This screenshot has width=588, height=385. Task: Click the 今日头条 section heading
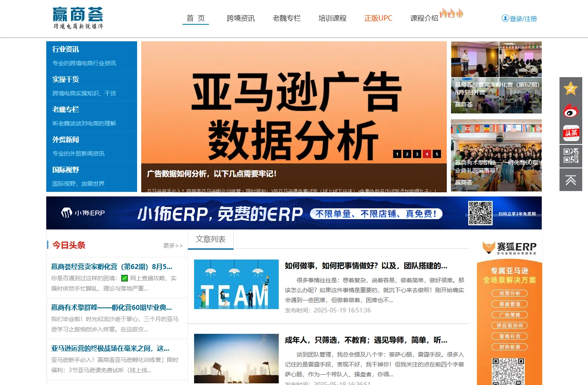(69, 245)
